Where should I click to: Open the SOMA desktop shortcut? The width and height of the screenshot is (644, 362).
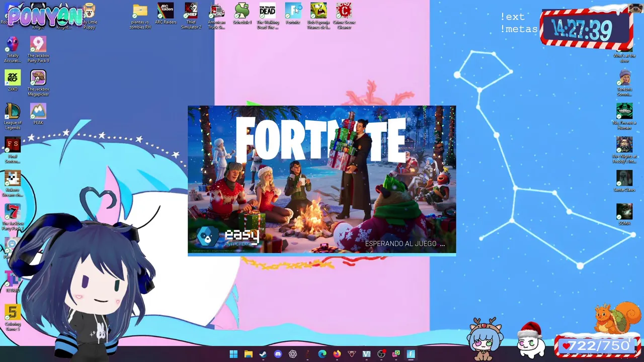point(624,215)
